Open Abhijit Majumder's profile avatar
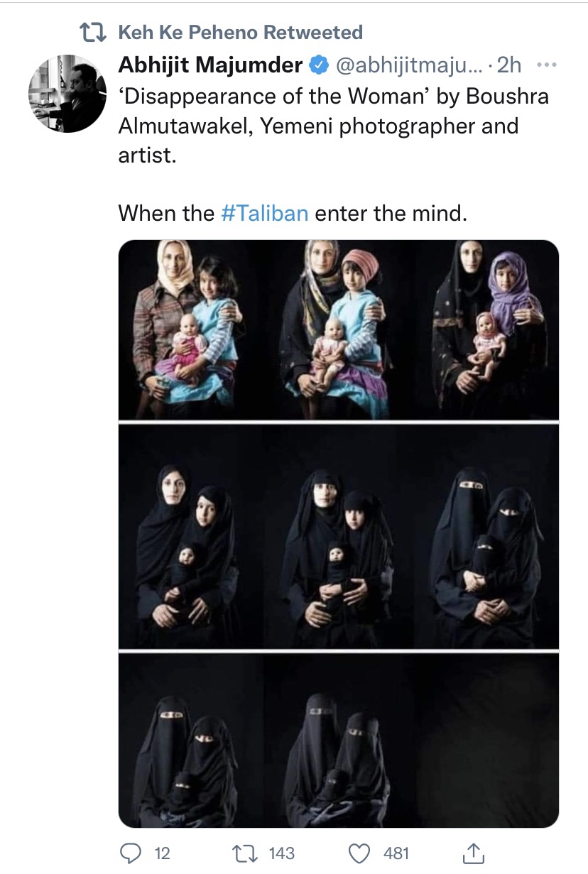The width and height of the screenshot is (588, 874). click(67, 94)
